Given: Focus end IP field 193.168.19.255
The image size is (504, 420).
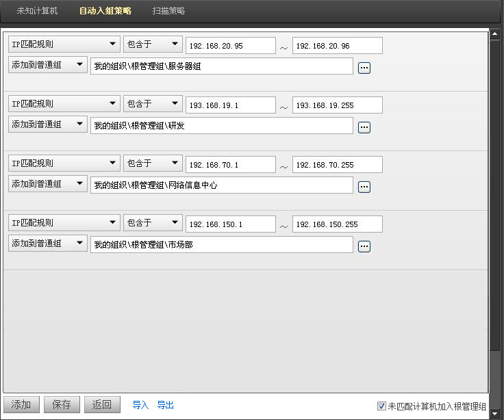Looking at the screenshot, I should click(338, 105).
